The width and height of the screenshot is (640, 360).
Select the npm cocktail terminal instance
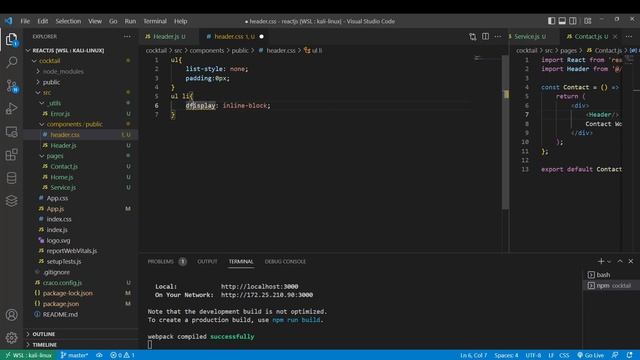[x=609, y=285]
